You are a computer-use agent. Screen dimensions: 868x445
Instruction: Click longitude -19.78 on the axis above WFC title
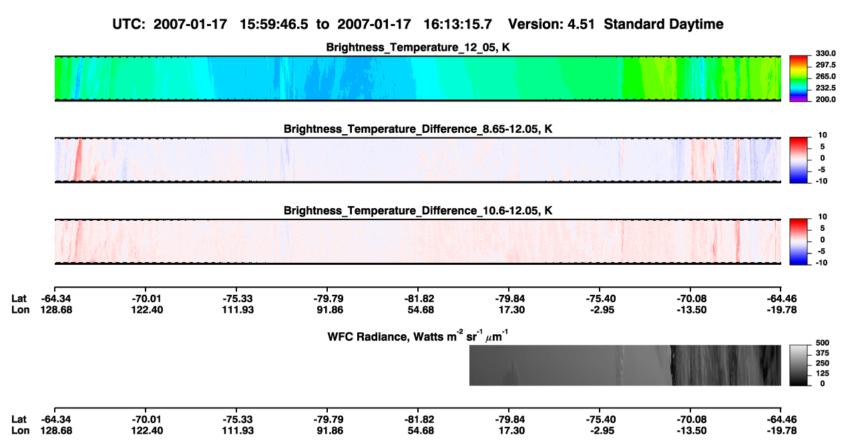[781, 310]
